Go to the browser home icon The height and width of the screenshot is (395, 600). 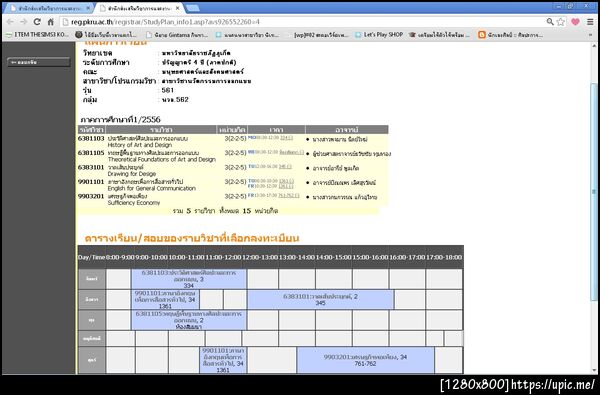51,22
